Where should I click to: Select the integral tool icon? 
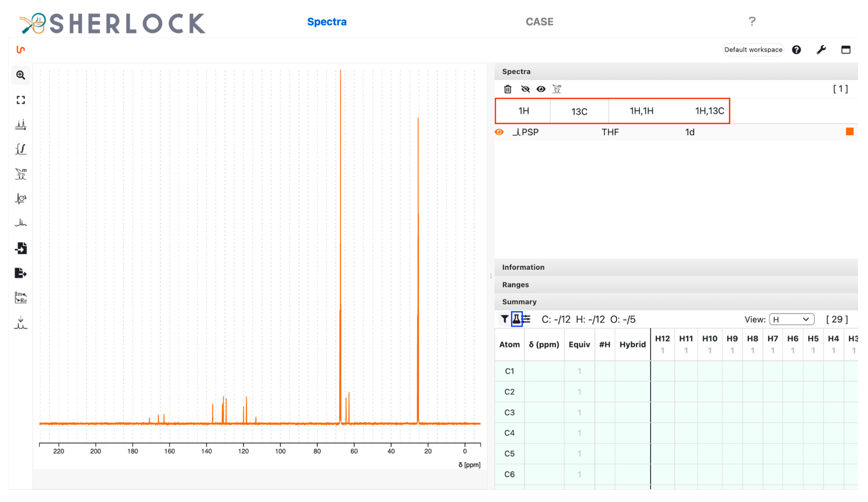click(21, 149)
